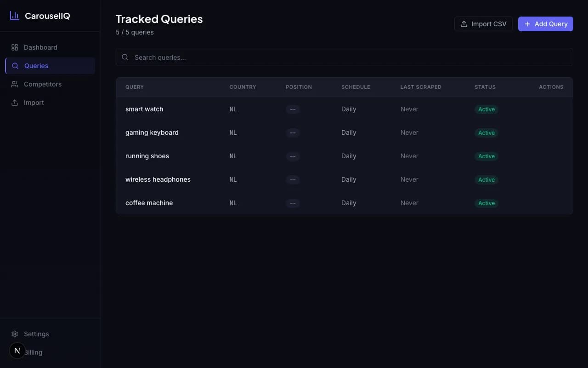Image resolution: width=588 pixels, height=368 pixels.
Task: Open the NL country selector for coffee machine
Action: [x=233, y=203]
